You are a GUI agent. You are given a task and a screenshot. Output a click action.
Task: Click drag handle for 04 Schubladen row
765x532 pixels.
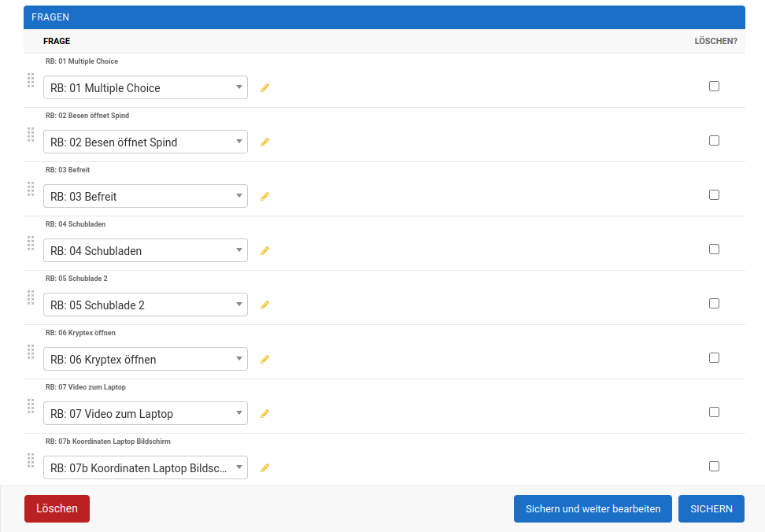(31, 243)
